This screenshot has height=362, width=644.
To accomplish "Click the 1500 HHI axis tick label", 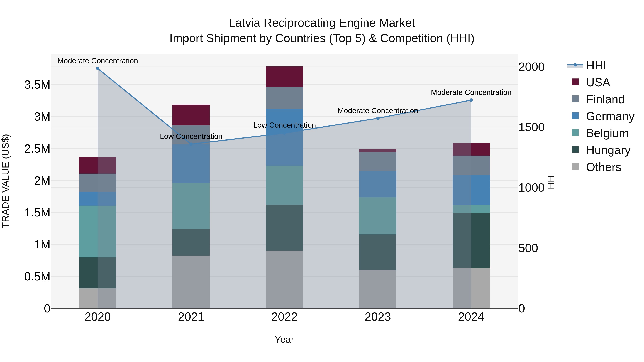I will click(x=531, y=127).
